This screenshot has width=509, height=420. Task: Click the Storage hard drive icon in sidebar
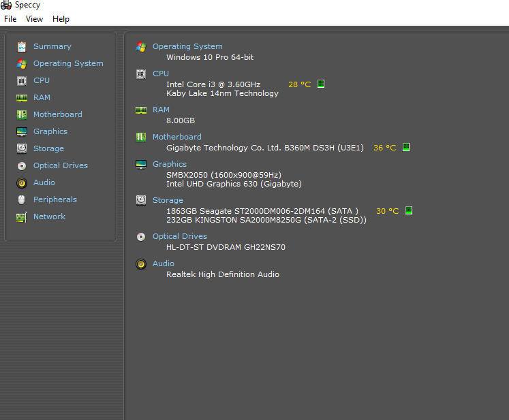tap(22, 148)
